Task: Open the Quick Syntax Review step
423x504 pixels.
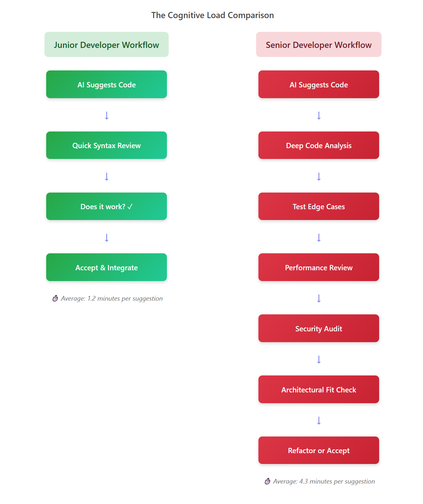Action: [106, 146]
